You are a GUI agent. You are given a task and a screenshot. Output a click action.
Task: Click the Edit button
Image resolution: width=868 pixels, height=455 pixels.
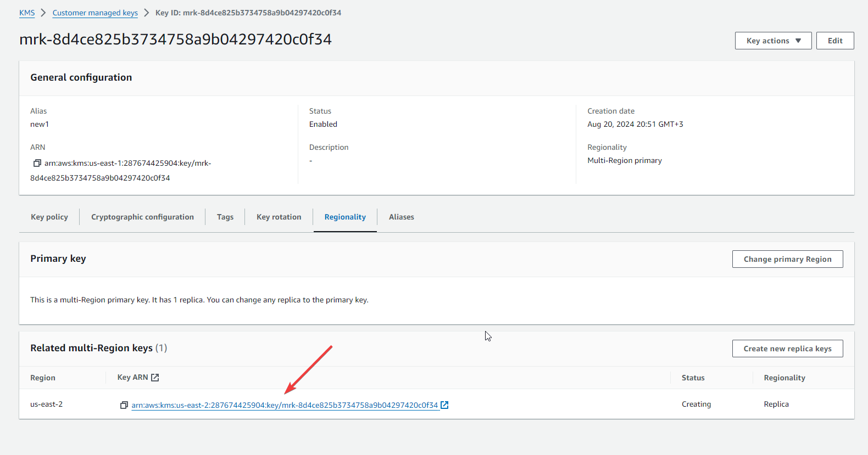coord(835,41)
